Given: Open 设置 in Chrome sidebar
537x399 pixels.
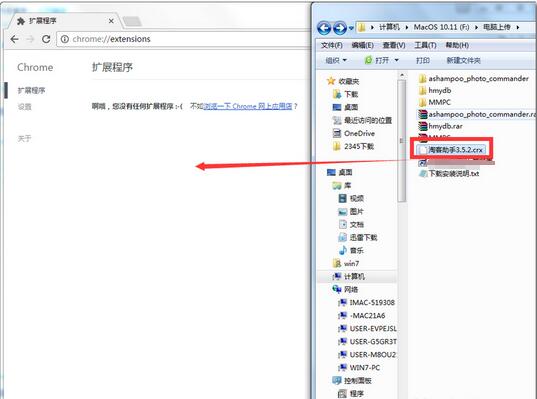Looking at the screenshot, I should (x=24, y=107).
